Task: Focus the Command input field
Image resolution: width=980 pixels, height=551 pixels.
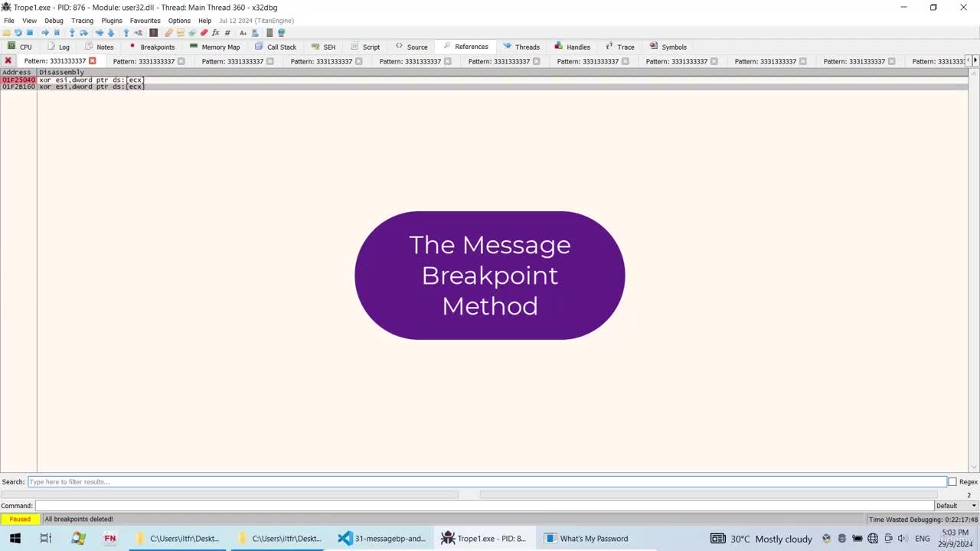Action: (484, 506)
